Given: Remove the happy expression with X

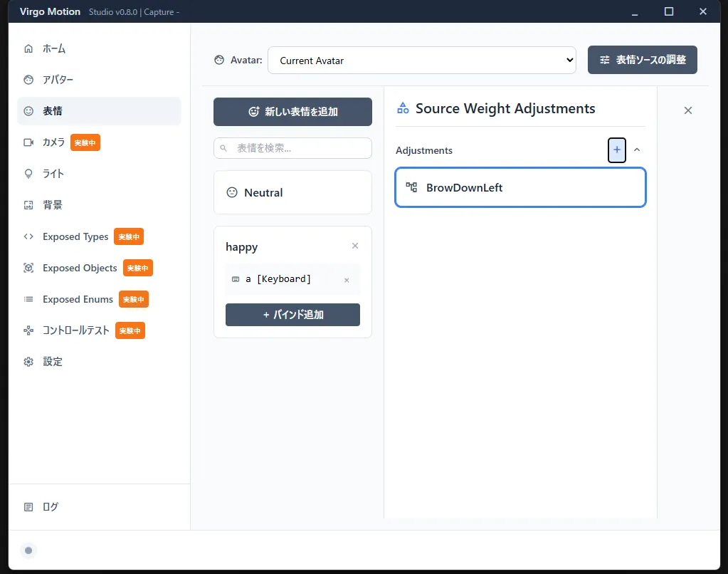Looking at the screenshot, I should click(x=355, y=246).
